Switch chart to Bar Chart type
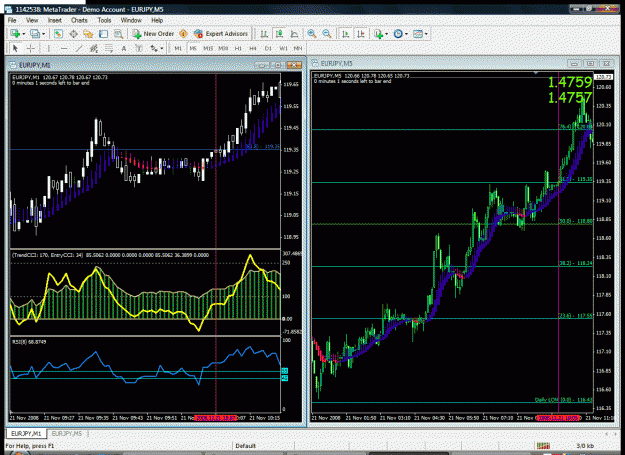 [x=264, y=34]
